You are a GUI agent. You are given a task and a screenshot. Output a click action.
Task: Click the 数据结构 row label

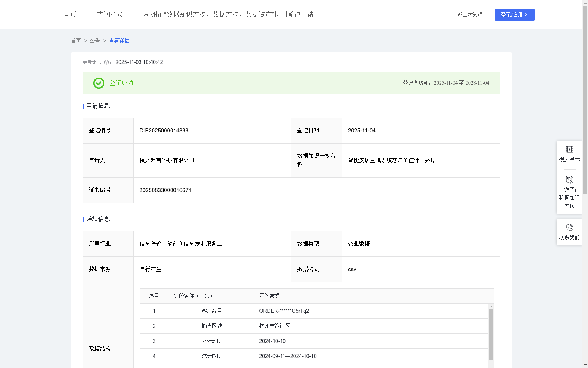pos(100,348)
